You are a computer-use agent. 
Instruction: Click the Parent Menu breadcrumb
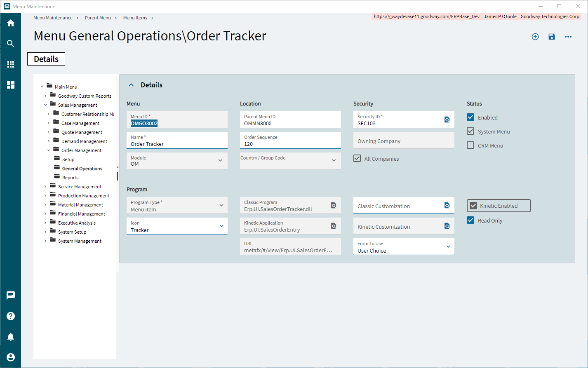[x=98, y=18]
